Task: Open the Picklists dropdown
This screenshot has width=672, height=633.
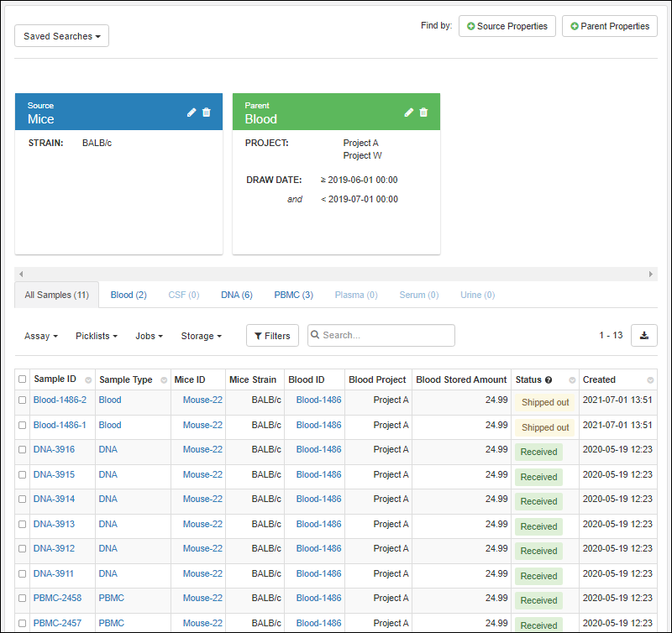Action: click(x=96, y=336)
